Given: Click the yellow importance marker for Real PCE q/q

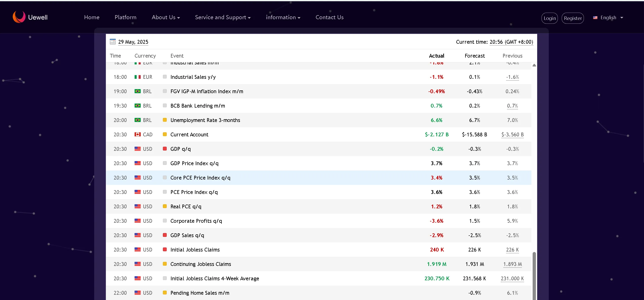Looking at the screenshot, I should 165,206.
